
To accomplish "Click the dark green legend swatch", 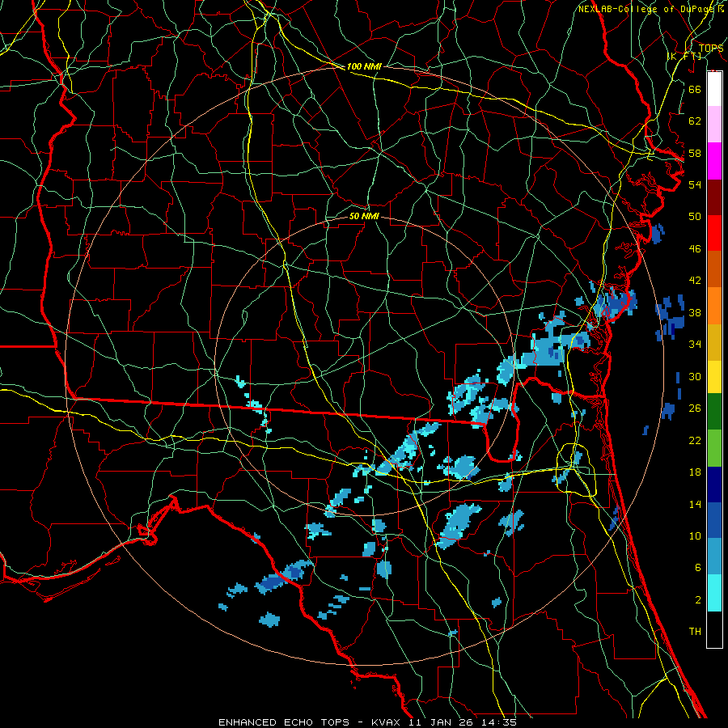I will 714,412.
